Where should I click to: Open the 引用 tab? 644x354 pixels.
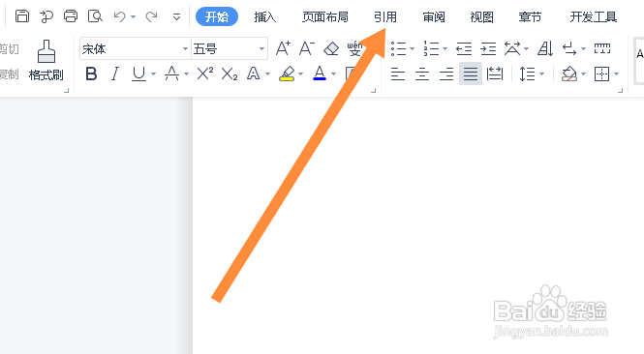coord(385,16)
